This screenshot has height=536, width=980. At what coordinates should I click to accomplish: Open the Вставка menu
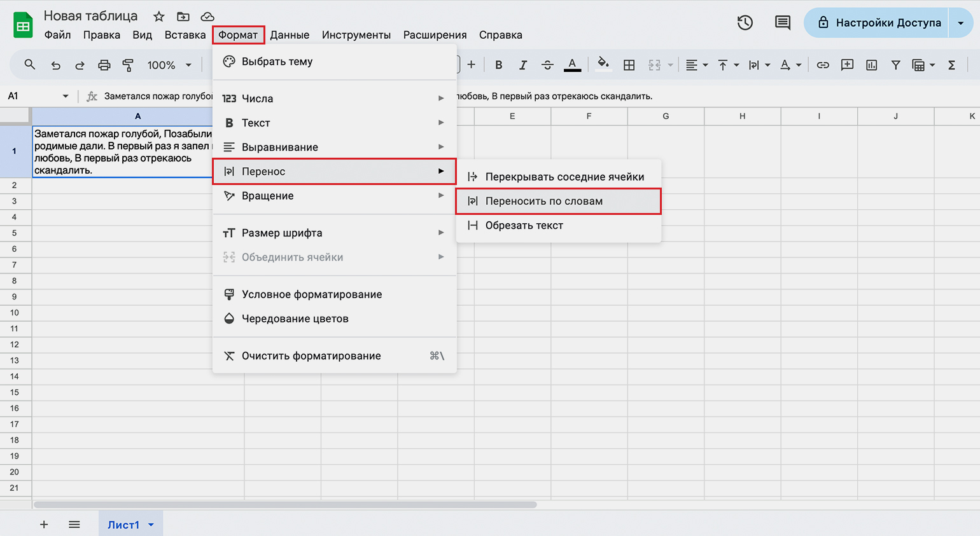pyautogui.click(x=185, y=35)
